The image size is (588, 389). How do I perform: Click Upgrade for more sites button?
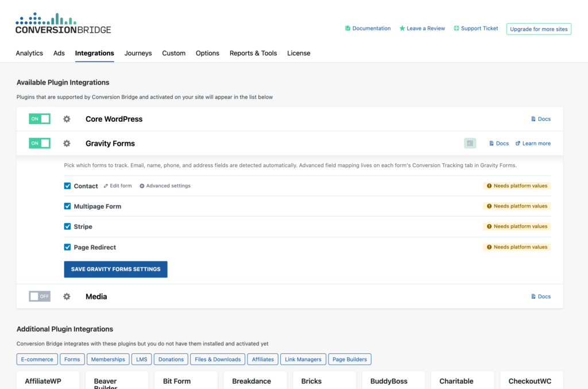(x=539, y=29)
